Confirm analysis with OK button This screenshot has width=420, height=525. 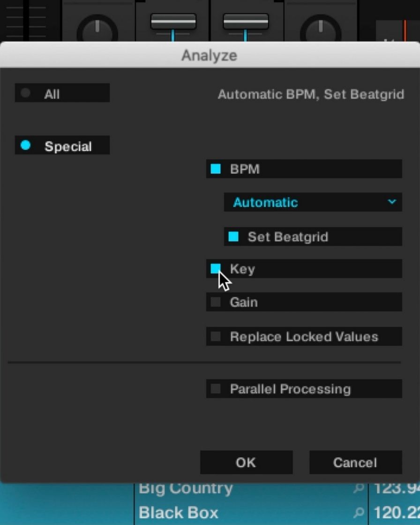tap(246, 462)
